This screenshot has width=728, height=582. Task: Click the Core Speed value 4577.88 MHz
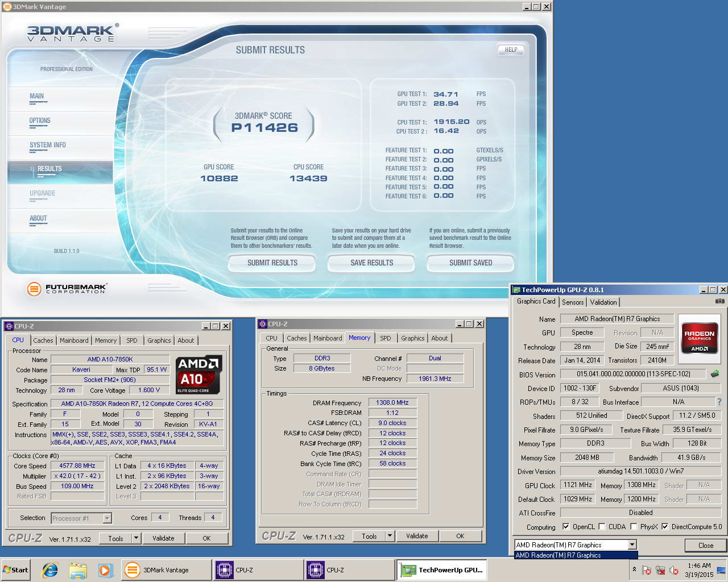(x=77, y=465)
